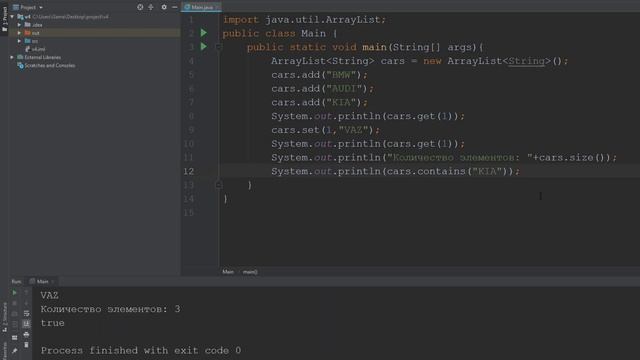Open the Project view dropdown
This screenshot has height=360, width=640.
tap(28, 7)
